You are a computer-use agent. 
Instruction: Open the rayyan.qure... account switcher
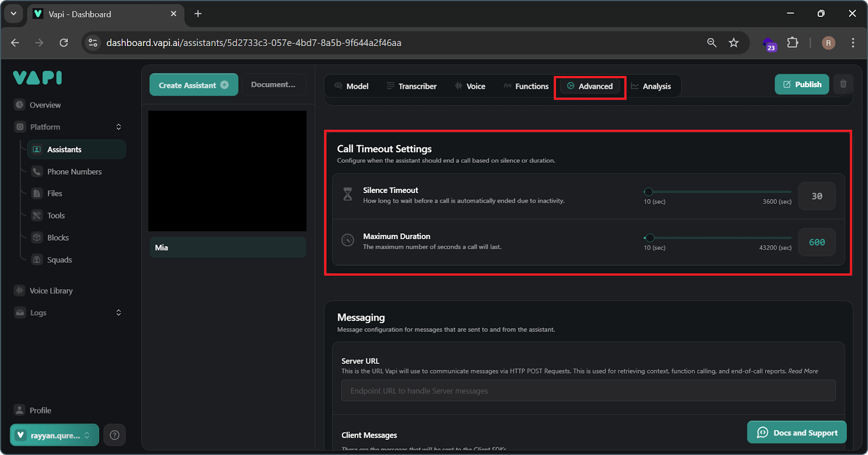54,435
